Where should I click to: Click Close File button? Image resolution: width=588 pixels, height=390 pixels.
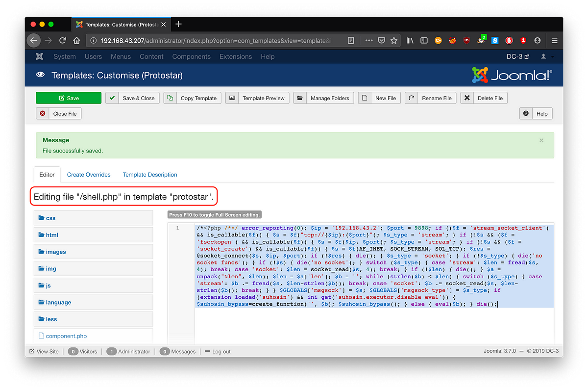(59, 114)
